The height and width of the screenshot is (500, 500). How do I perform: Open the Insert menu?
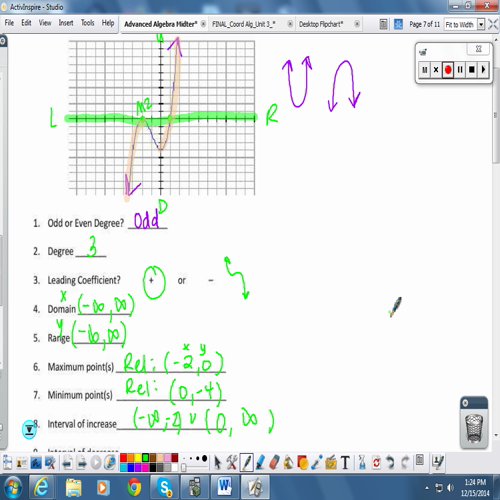[x=66, y=23]
